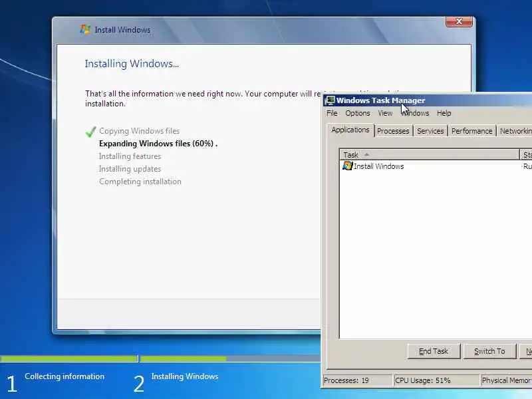Click the Installing updates step text
Image resolution: width=532 pixels, height=399 pixels.
pyautogui.click(x=130, y=169)
